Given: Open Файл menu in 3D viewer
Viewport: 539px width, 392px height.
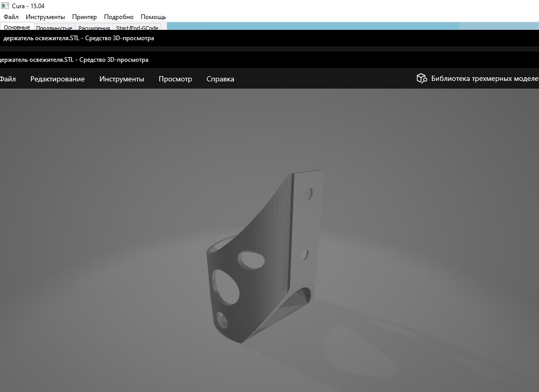Looking at the screenshot, I should pyautogui.click(x=8, y=79).
